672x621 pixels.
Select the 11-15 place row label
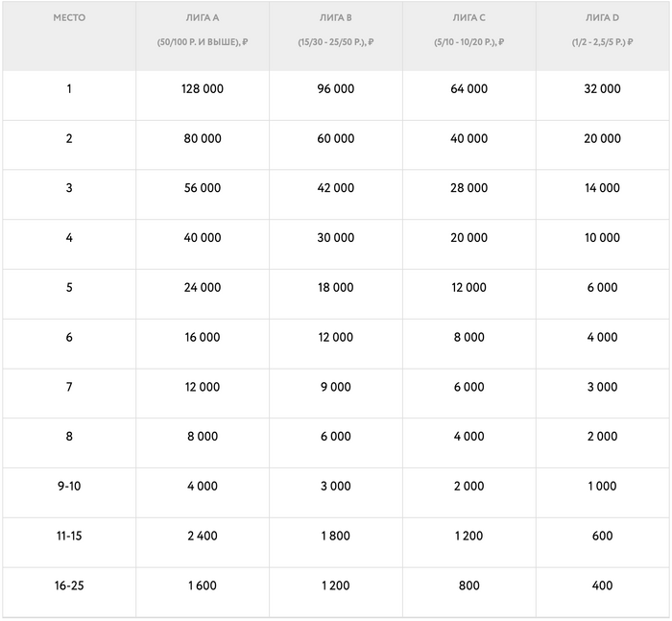(69, 537)
